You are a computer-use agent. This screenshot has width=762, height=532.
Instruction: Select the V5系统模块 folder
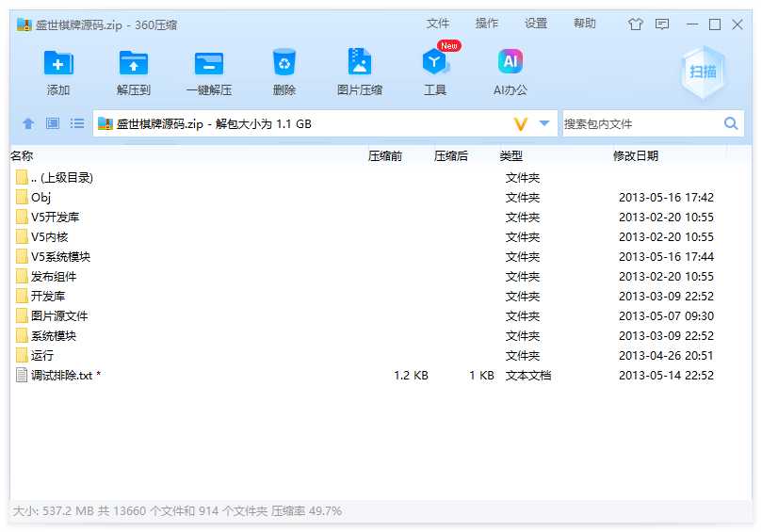tap(381, 256)
